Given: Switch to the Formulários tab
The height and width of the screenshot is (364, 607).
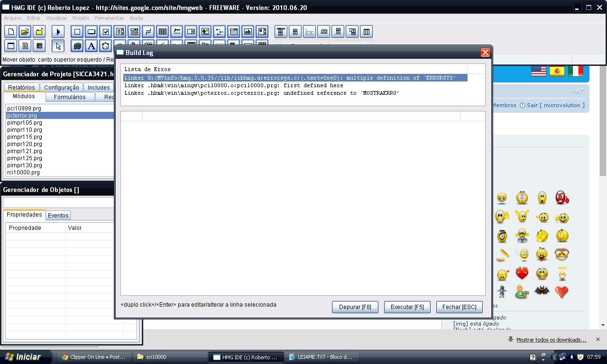Looking at the screenshot, I should coord(70,97).
